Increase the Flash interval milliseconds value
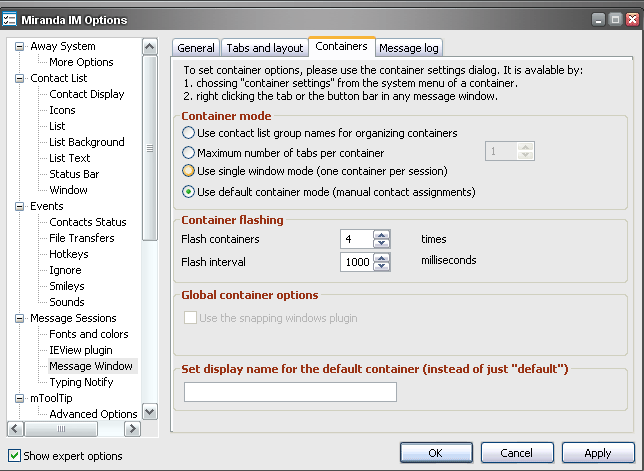Viewport: 644px width, 471px height. click(382, 257)
